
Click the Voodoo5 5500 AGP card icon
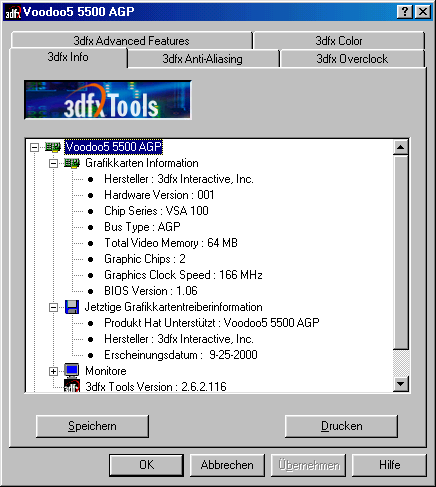click(53, 147)
